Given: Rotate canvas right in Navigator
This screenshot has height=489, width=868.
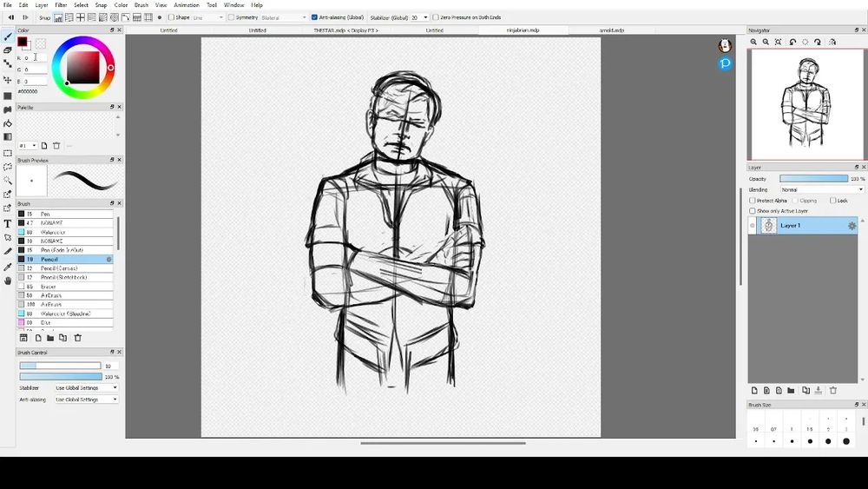Looking at the screenshot, I should point(818,42).
